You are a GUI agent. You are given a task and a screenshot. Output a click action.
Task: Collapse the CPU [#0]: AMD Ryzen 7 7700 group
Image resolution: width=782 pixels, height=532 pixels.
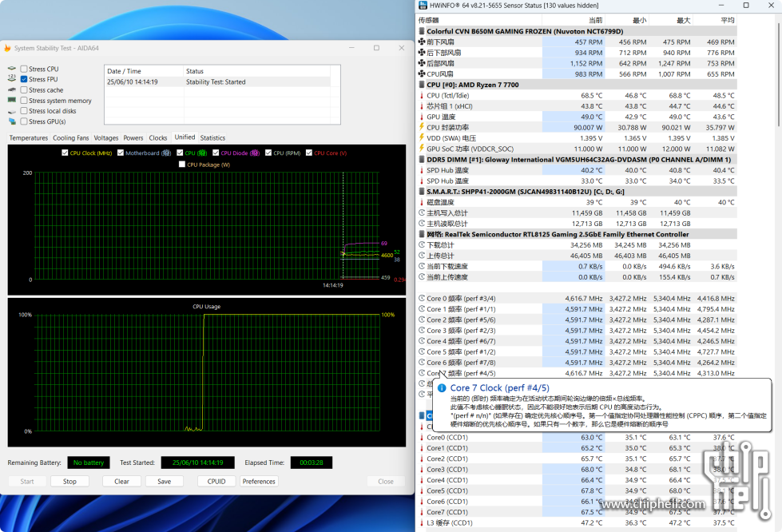[x=422, y=85]
